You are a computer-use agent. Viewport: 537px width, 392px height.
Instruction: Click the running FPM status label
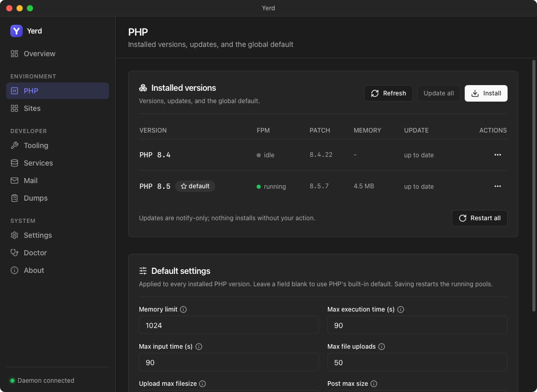tap(275, 187)
